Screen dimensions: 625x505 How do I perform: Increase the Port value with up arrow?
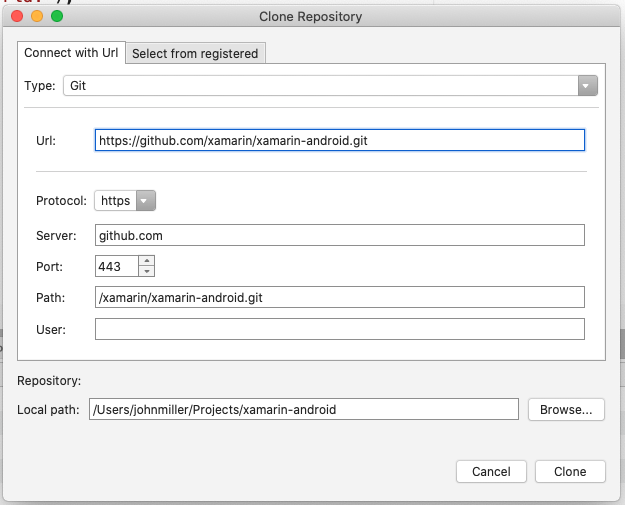pos(147,261)
